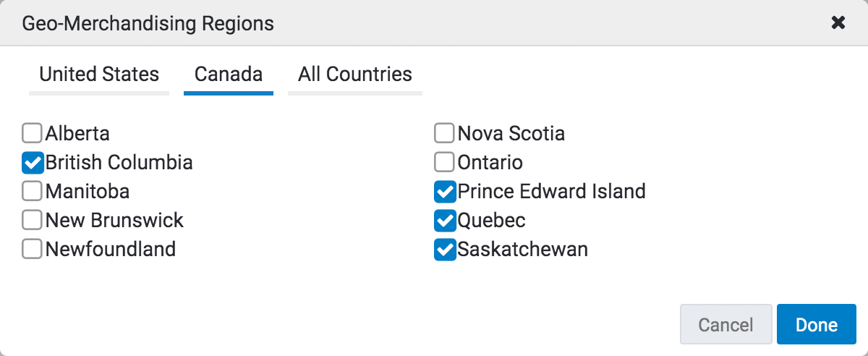Select the Newfoundland checkbox
The image size is (868, 356).
[x=32, y=249]
